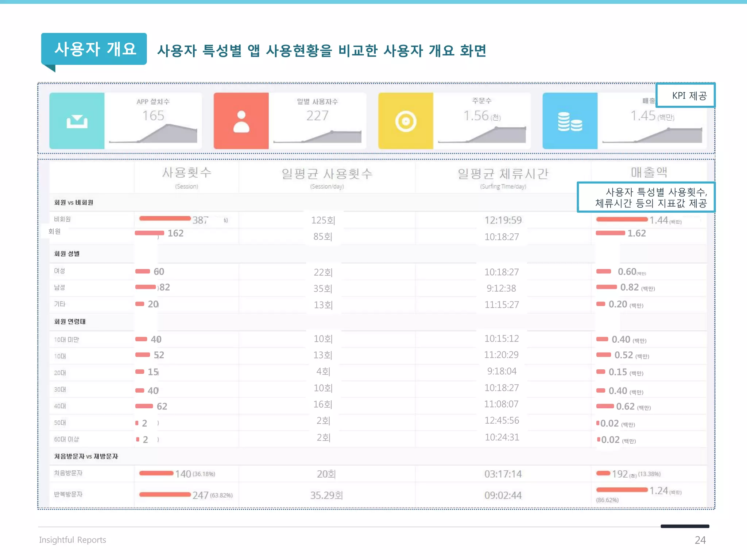This screenshot has width=747, height=560.
Task: Click the 1.24 repeat-visitor revenue value
Action: pyautogui.click(x=659, y=491)
